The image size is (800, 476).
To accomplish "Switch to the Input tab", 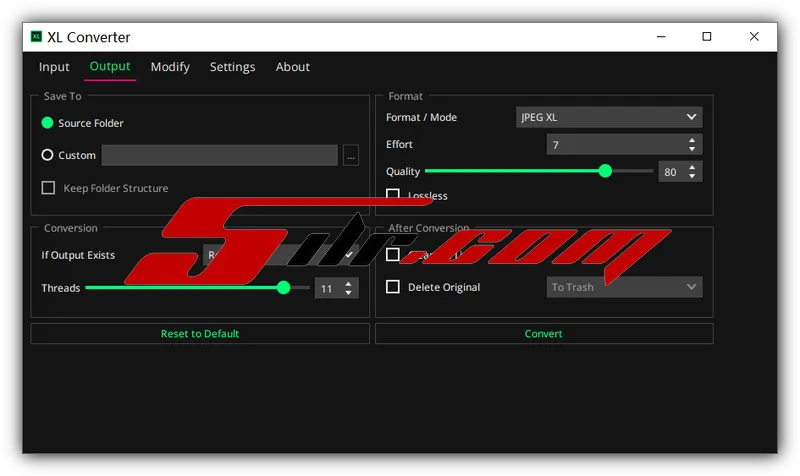I will coord(54,67).
